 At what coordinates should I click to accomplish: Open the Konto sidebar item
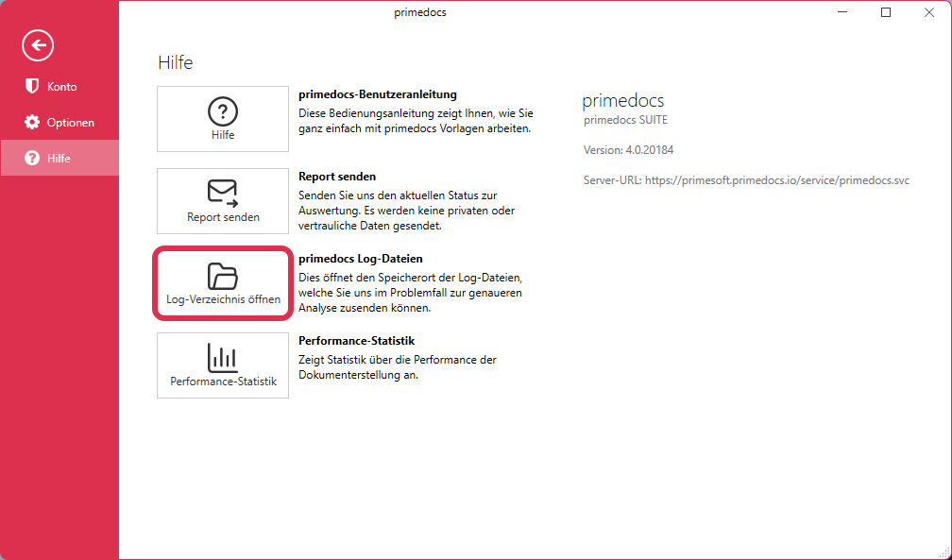(59, 87)
